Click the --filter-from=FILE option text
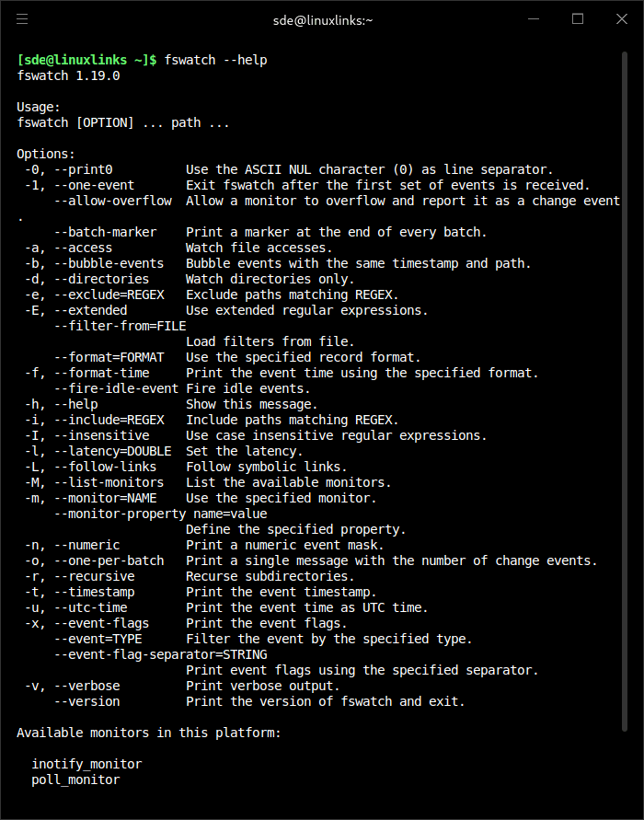 tap(120, 326)
